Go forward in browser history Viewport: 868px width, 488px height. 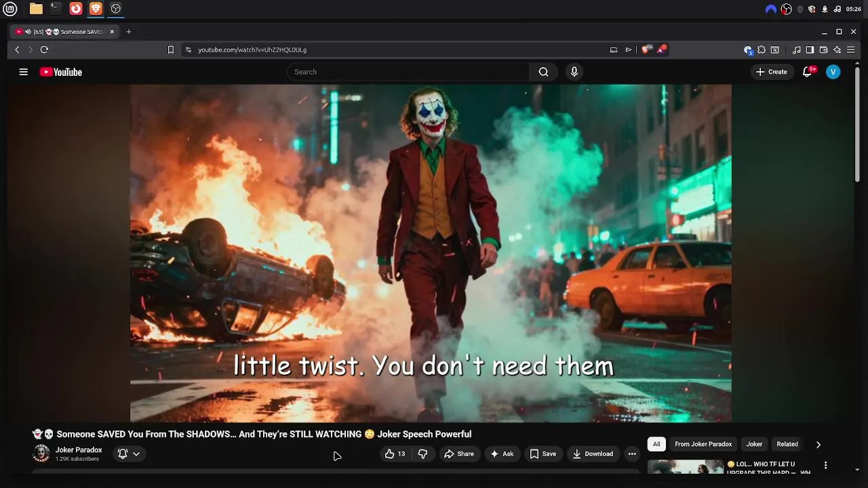31,49
